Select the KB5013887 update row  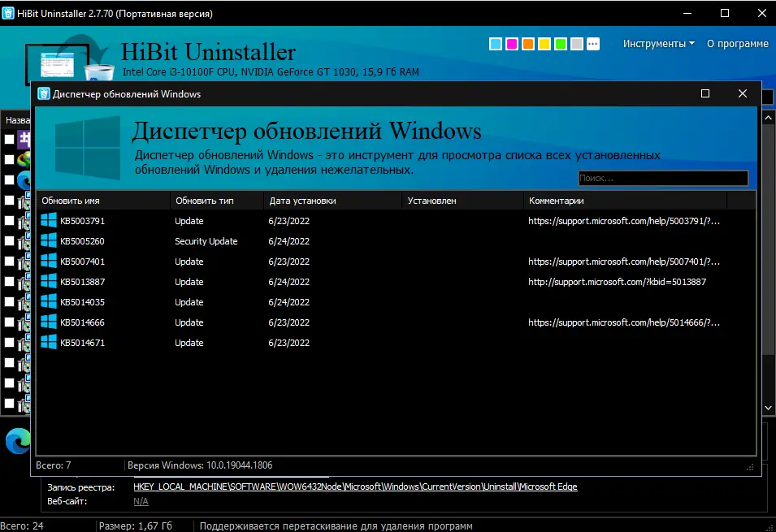396,282
